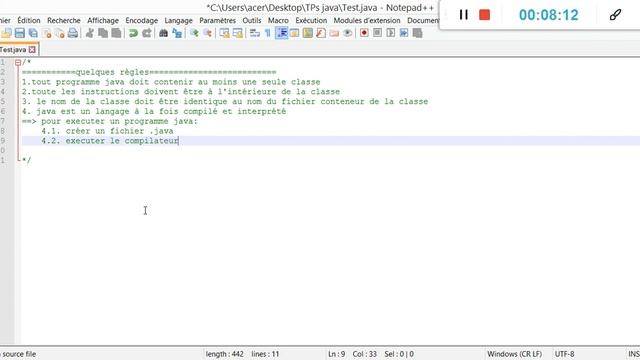Open the Exécution menu
640x360 pixels.
(311, 20)
